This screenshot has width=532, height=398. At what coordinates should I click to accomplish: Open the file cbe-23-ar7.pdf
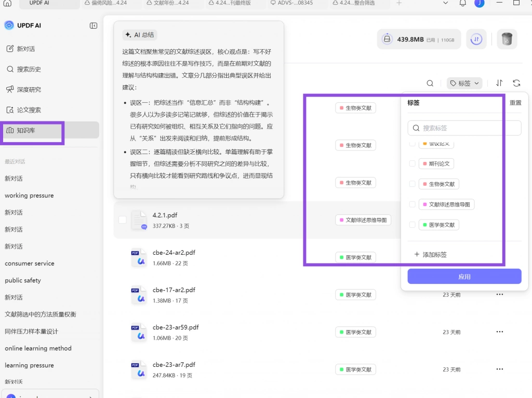[174, 364]
